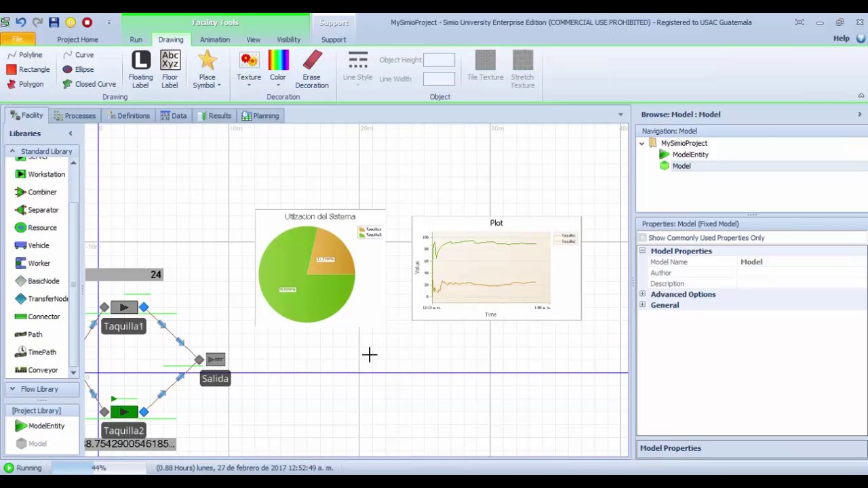Screen dimensions: 868x488
Task: Open the Texture dropdown
Action: pos(249,70)
